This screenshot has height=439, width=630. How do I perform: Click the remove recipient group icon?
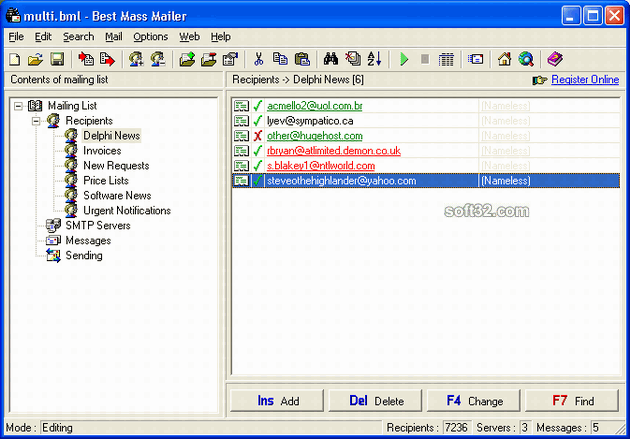coord(158,59)
